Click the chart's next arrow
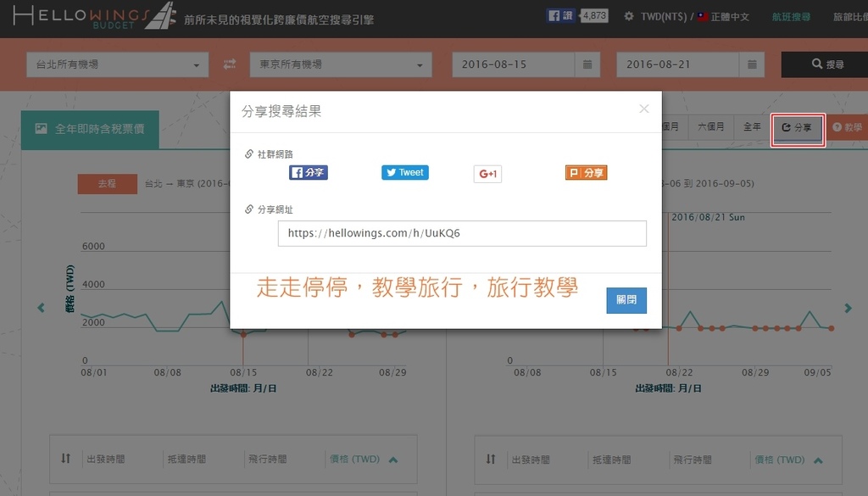 (848, 308)
